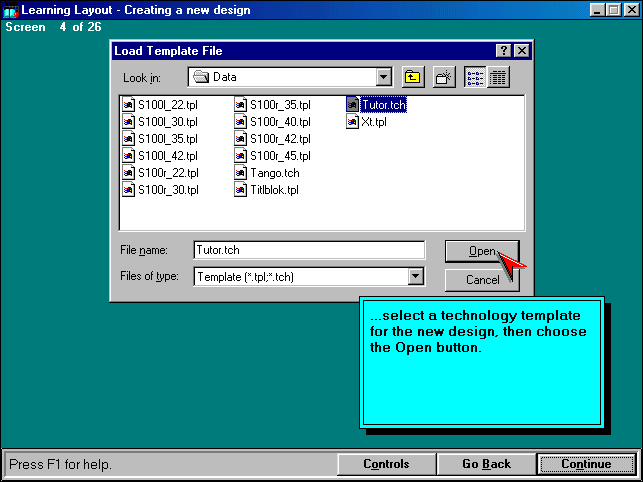This screenshot has height=482, width=643.
Task: Select the S100r_45.tpl file
Action: point(279,156)
